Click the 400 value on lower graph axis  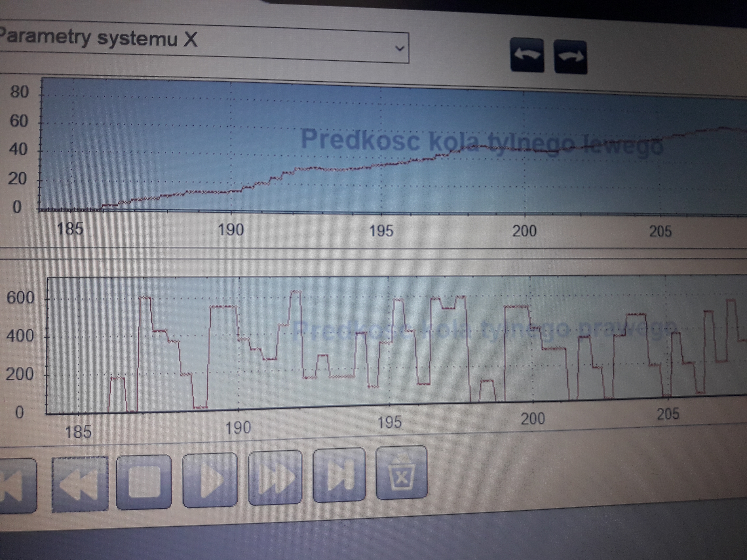(20, 336)
